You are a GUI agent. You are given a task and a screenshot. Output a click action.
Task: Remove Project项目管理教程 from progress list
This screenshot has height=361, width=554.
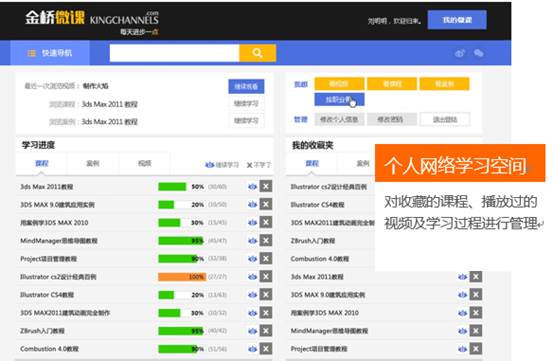coord(266,258)
